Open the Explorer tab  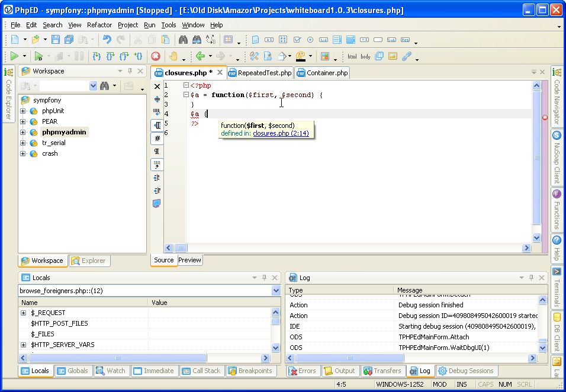click(x=89, y=261)
